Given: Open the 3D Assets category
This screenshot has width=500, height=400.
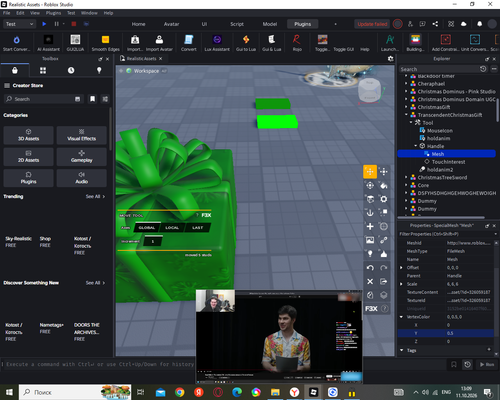Looking at the screenshot, I should point(28,135).
